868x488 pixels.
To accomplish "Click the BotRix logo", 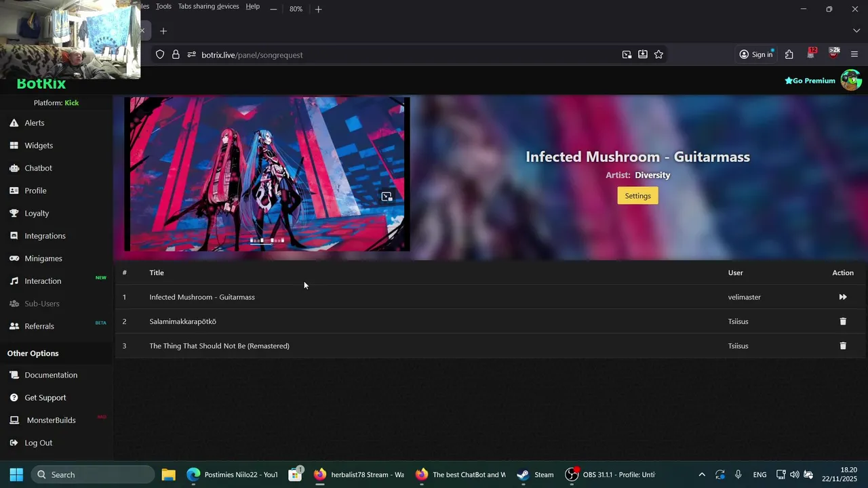I will coord(41,84).
